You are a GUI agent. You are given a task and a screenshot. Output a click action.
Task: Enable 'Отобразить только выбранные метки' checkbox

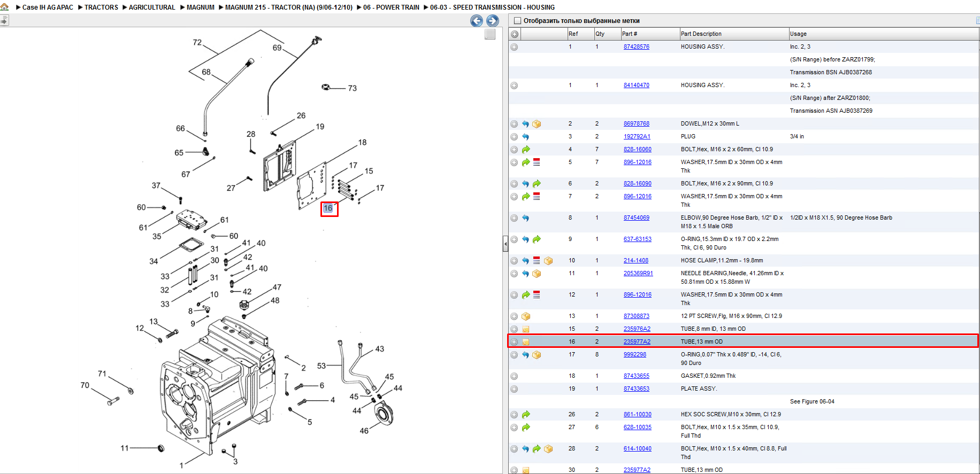(517, 21)
